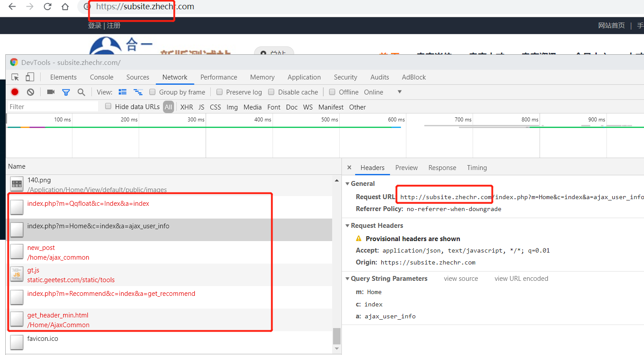
Task: Activate the inspect element picker icon
Action: coord(15,77)
